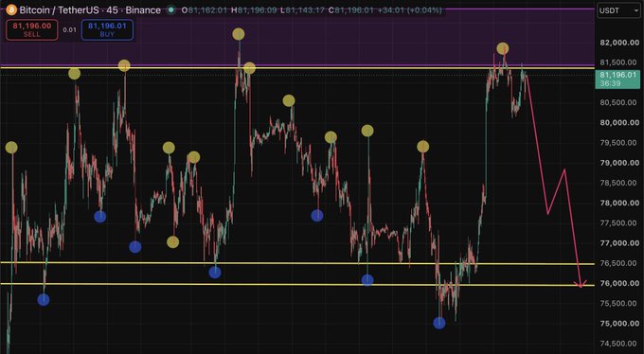Click the low price L81,143.17 value
644x354 pixels.
302,9
